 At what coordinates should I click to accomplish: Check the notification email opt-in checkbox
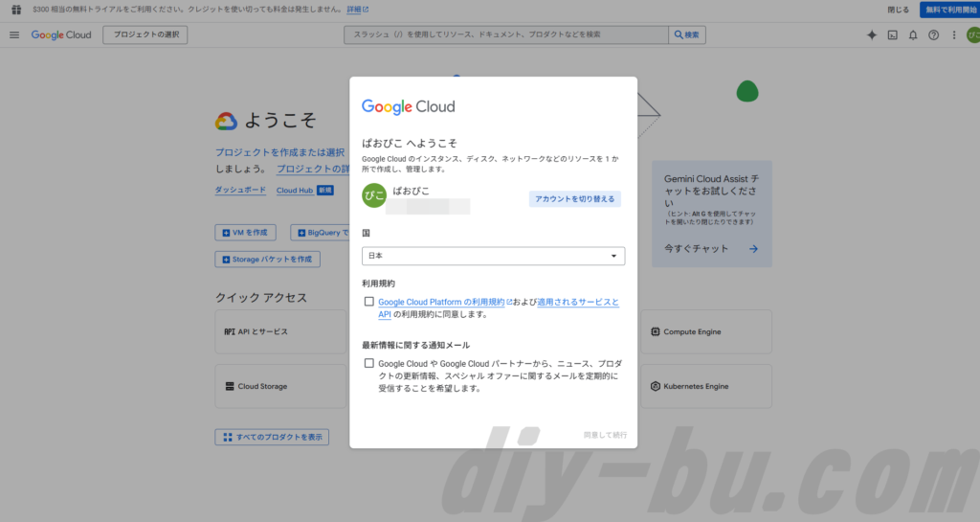tap(369, 363)
